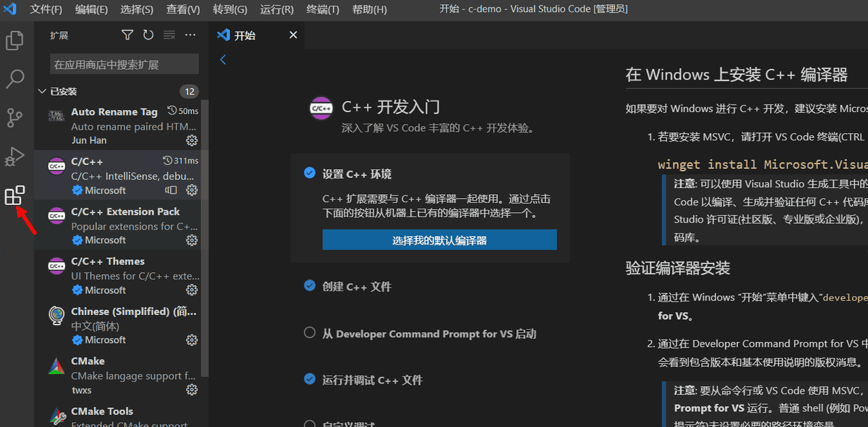868x427 pixels.
Task: Select the 创建 C++ 文件 step
Action: tap(357, 286)
